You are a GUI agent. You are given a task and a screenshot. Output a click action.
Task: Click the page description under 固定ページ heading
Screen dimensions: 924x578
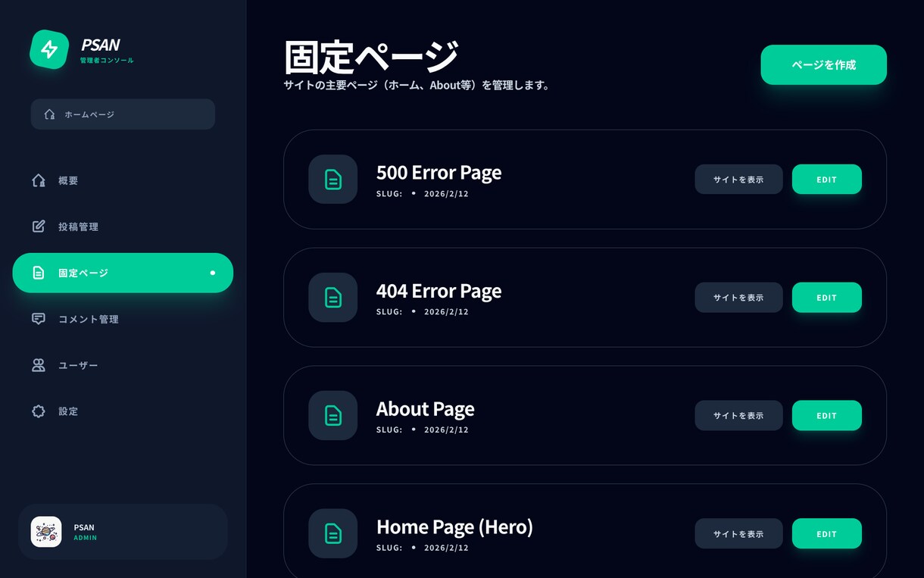417,86
